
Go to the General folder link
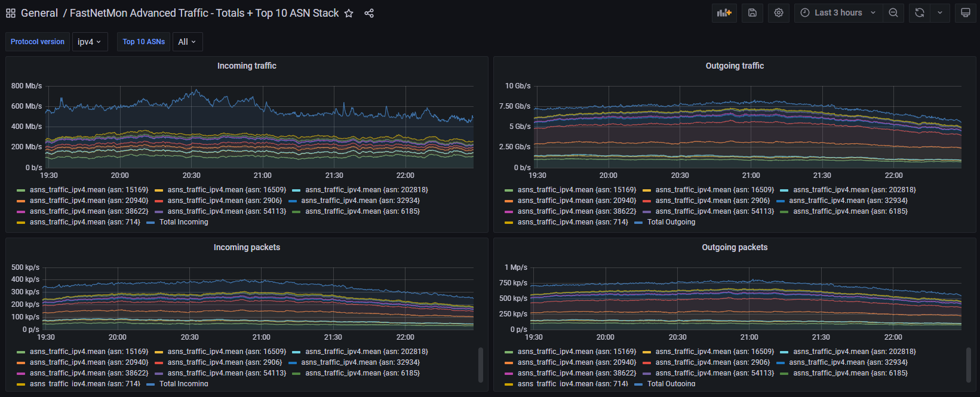[39, 13]
